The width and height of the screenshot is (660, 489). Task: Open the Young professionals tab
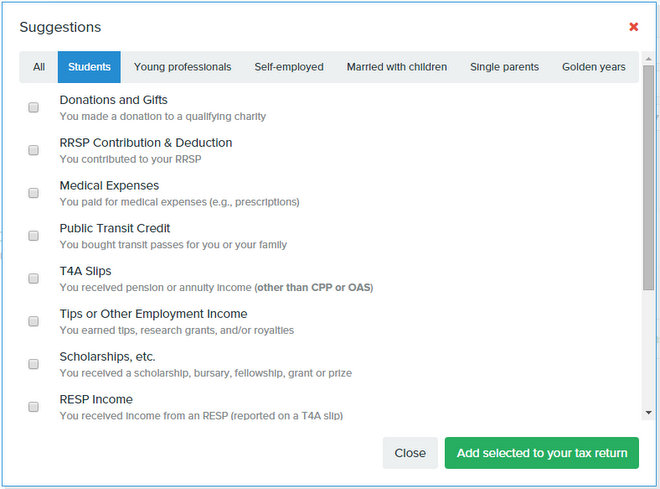tap(182, 67)
